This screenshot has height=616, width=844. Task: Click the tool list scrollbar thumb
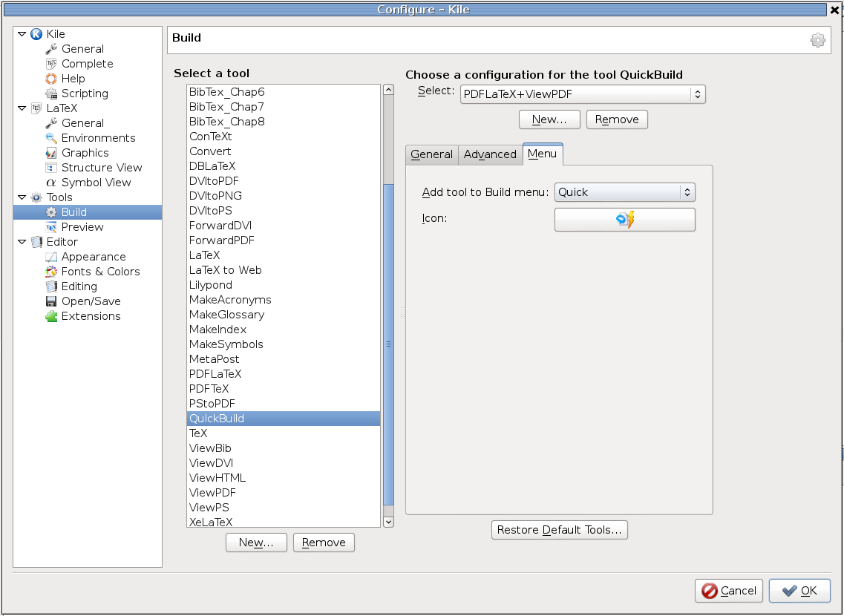coord(388,344)
